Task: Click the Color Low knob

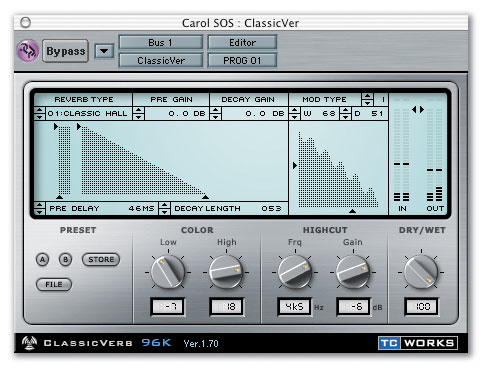Action: [168, 272]
